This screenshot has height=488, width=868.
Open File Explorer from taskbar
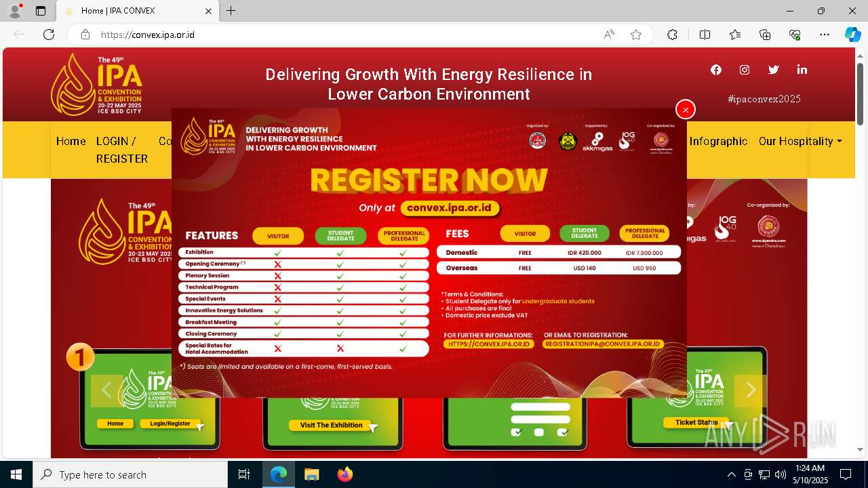tap(311, 474)
